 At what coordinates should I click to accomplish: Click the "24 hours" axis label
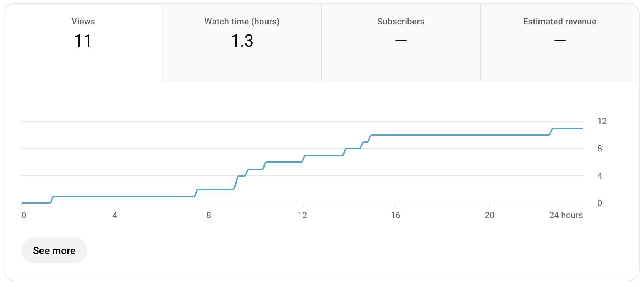(x=566, y=215)
